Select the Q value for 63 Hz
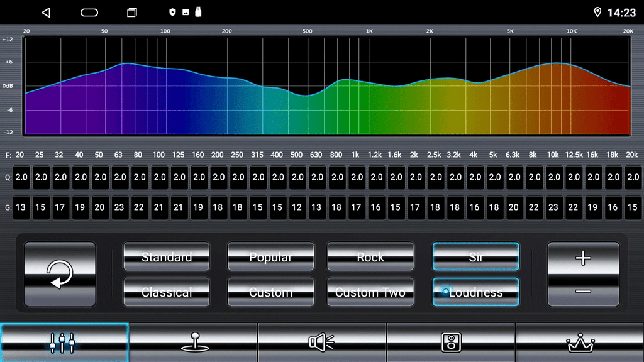Viewport: 644px width, 362px height. point(120,177)
